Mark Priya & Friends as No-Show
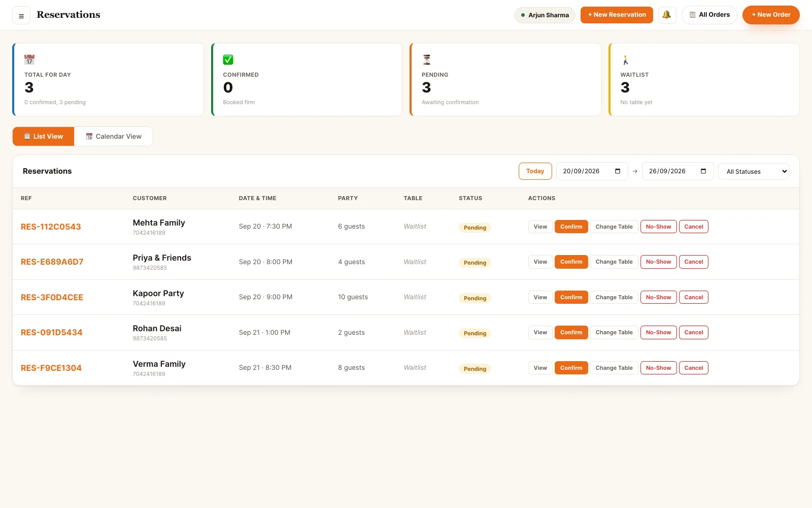 [x=658, y=262]
